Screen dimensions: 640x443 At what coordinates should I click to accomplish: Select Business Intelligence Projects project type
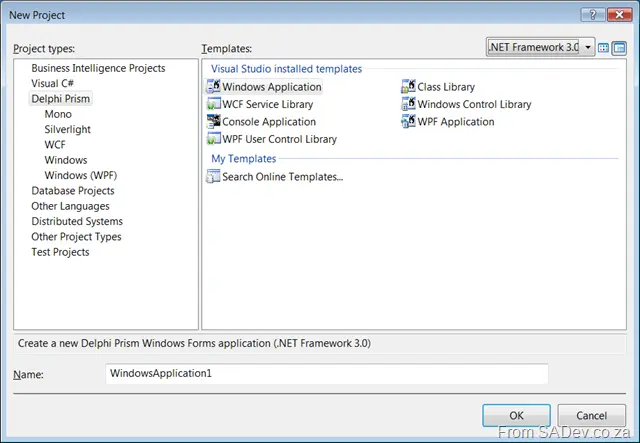98,68
